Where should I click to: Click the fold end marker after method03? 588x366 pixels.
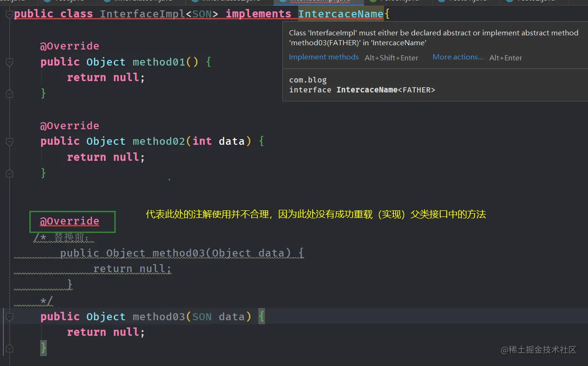9,349
